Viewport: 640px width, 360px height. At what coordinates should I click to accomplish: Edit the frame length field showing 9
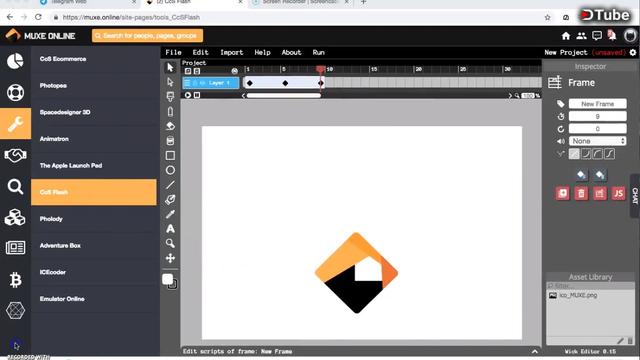(598, 117)
